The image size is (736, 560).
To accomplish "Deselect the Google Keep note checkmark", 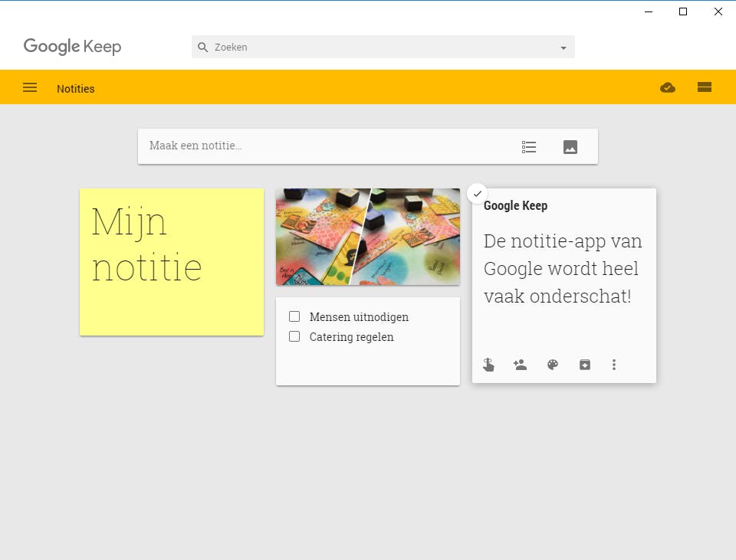I will point(478,194).
